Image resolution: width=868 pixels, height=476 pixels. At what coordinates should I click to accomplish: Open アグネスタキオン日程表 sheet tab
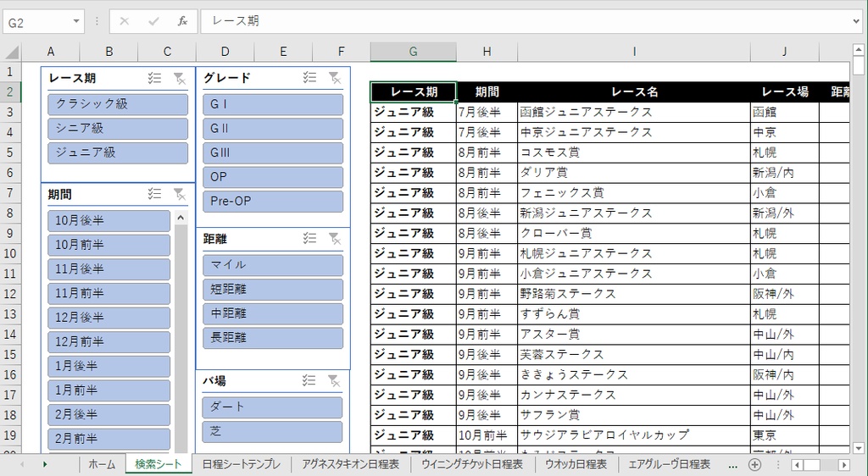[x=350, y=464]
